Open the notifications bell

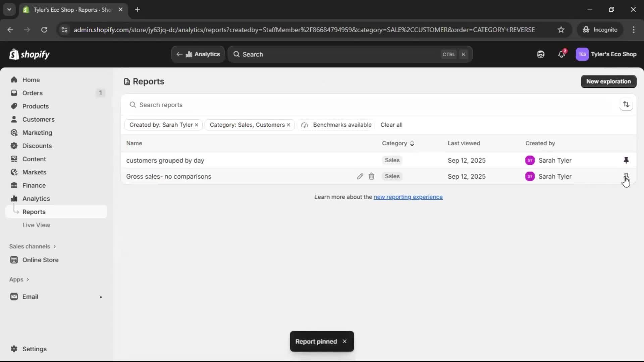coord(561,54)
